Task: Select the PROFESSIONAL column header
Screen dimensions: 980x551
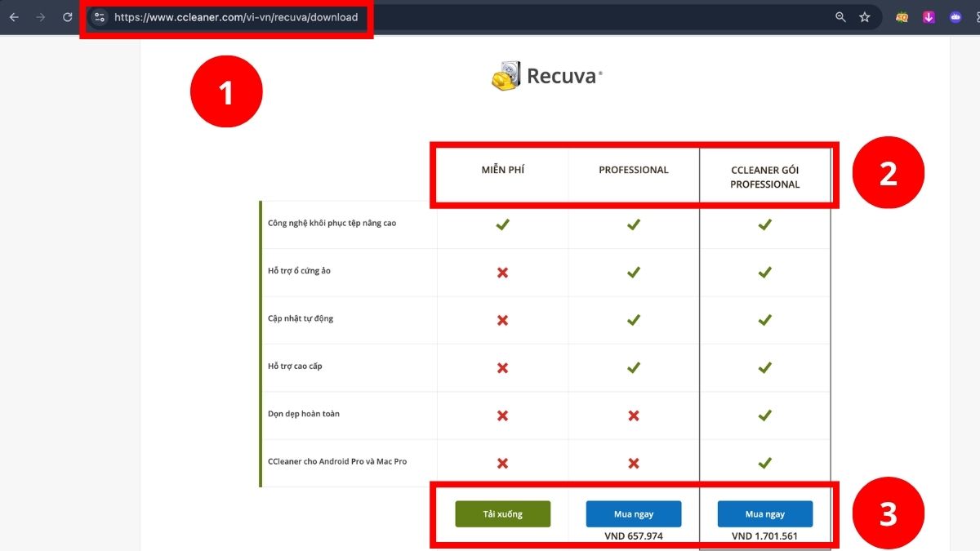Action: 634,170
